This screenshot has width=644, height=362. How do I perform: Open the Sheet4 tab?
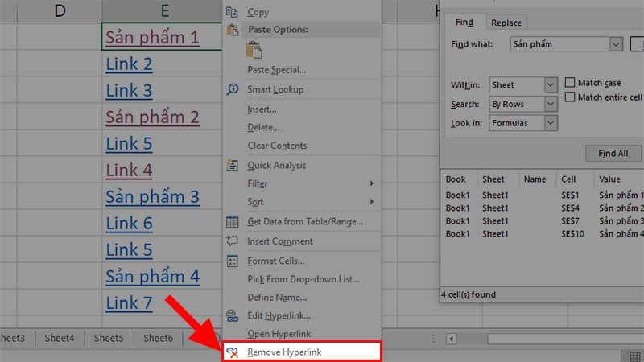click(60, 338)
